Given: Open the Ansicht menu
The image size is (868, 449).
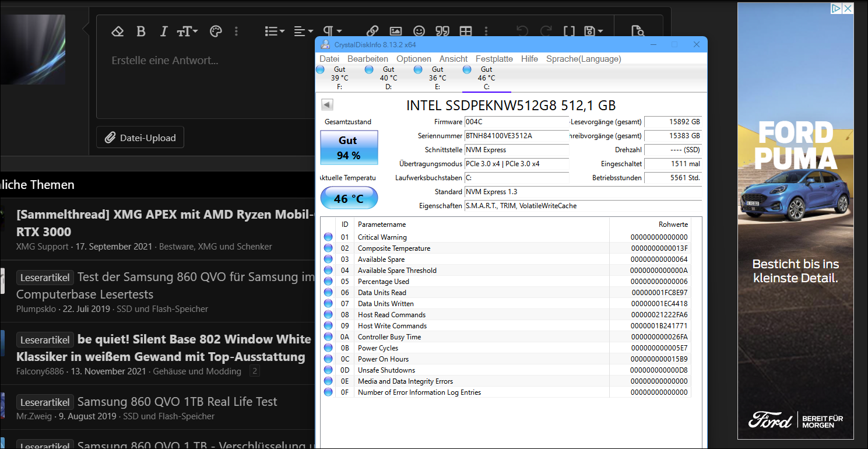Looking at the screenshot, I should tap(454, 59).
